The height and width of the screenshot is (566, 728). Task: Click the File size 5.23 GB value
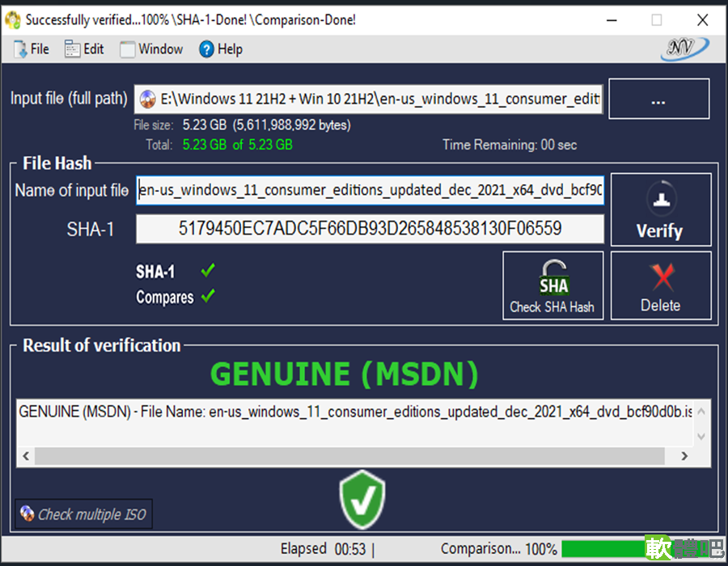pyautogui.click(x=266, y=125)
